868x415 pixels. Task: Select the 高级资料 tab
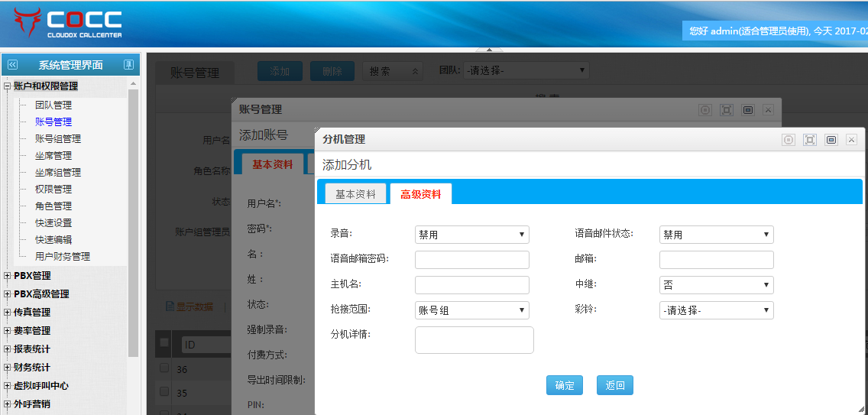(420, 194)
